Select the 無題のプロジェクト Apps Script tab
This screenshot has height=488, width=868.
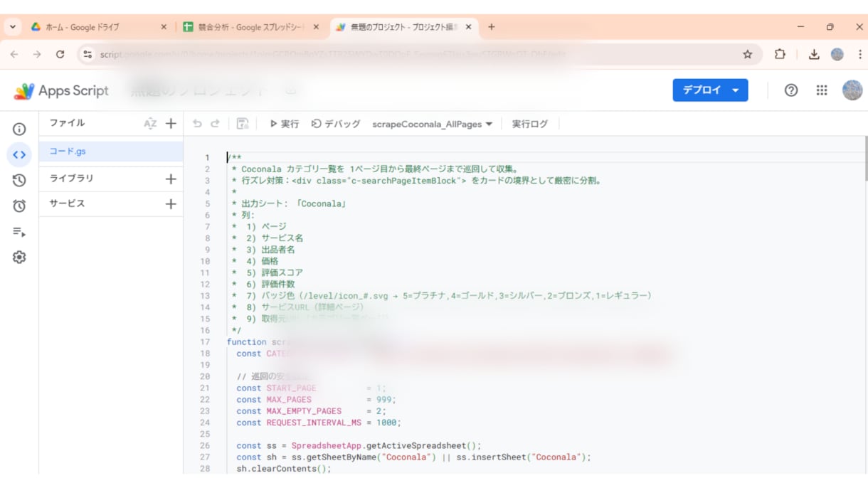(x=404, y=27)
